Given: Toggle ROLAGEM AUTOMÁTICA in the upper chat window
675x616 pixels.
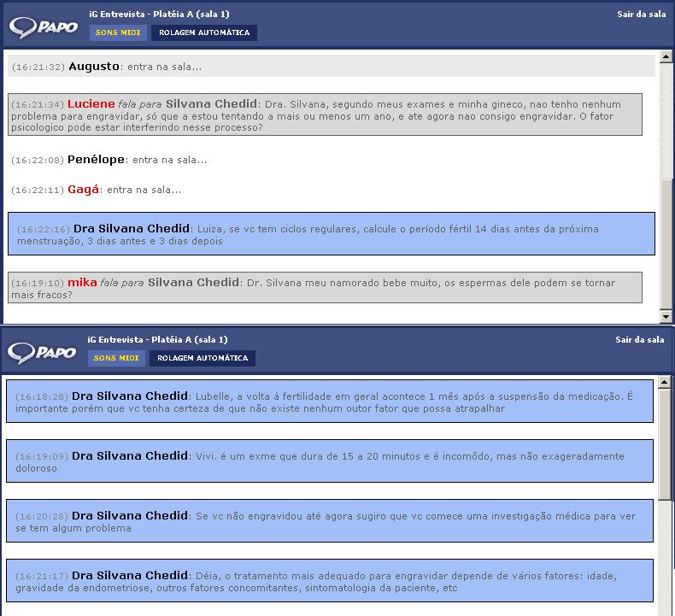Looking at the screenshot, I should pyautogui.click(x=204, y=32).
